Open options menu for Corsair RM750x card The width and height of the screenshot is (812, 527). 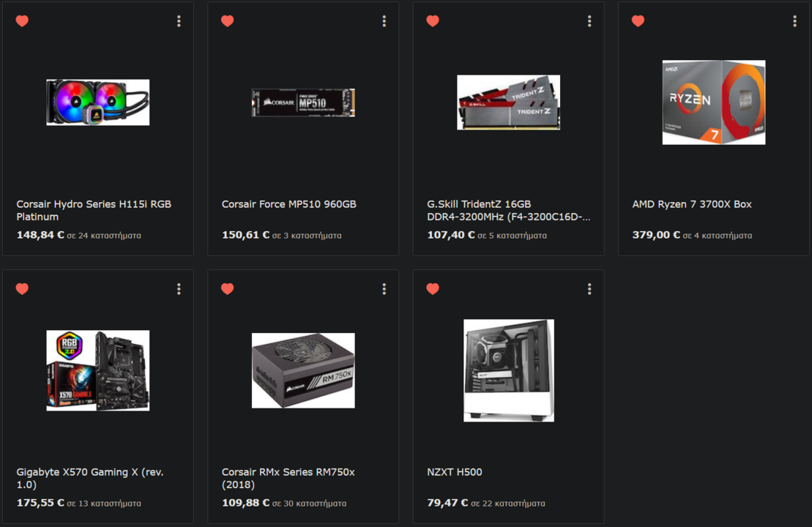[x=384, y=289]
